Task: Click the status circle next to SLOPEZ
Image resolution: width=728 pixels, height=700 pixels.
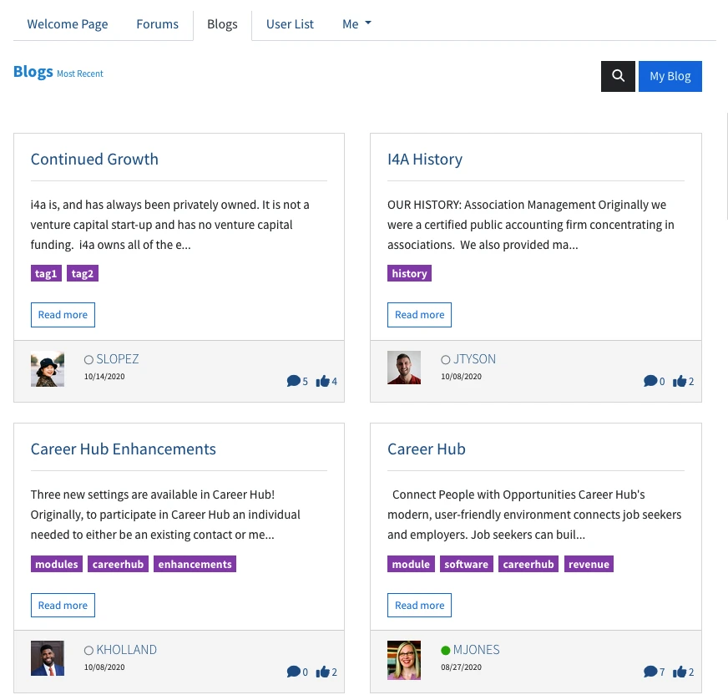Action: (88, 359)
